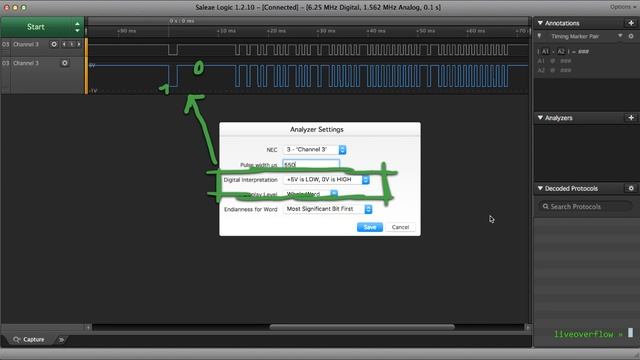
Task: Click the 'Digital Interpretation' label
Action: pos(251,180)
